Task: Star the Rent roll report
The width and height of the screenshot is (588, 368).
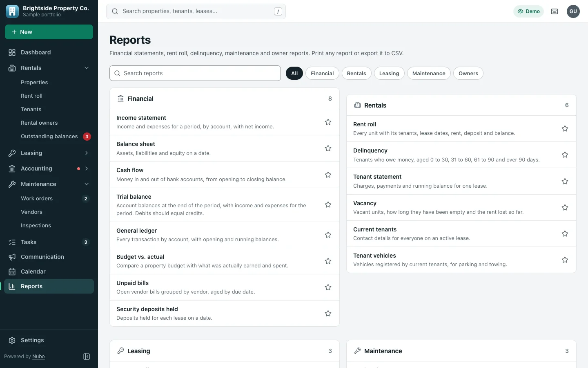Action: click(565, 128)
